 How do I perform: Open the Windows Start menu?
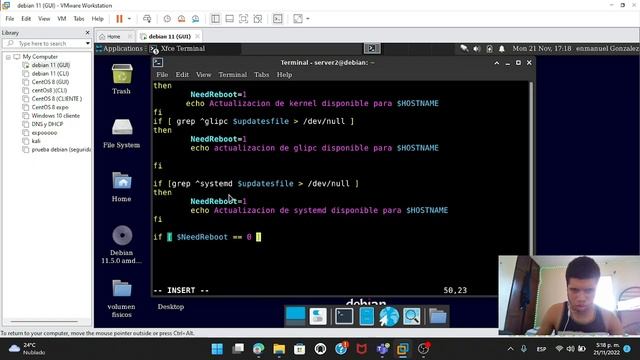217,349
